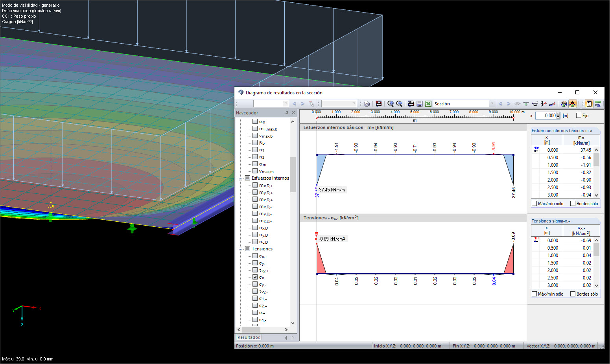The height and width of the screenshot is (364, 610).
Task: Click the blue swap-arrows icon in toolbar
Action: click(535, 104)
